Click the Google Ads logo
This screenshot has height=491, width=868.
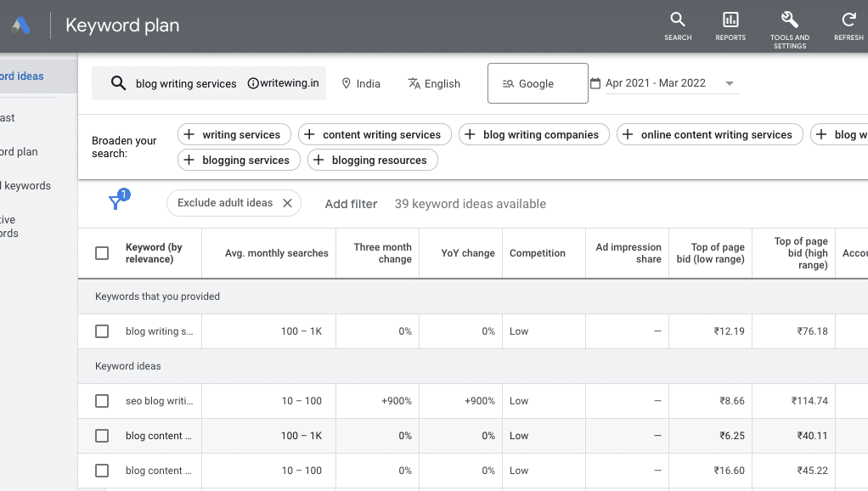tap(21, 25)
